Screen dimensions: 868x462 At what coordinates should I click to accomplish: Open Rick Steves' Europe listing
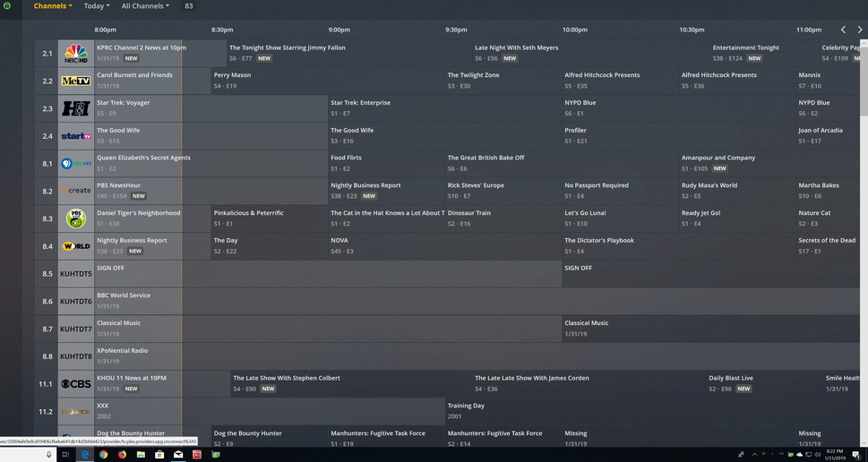pos(503,191)
